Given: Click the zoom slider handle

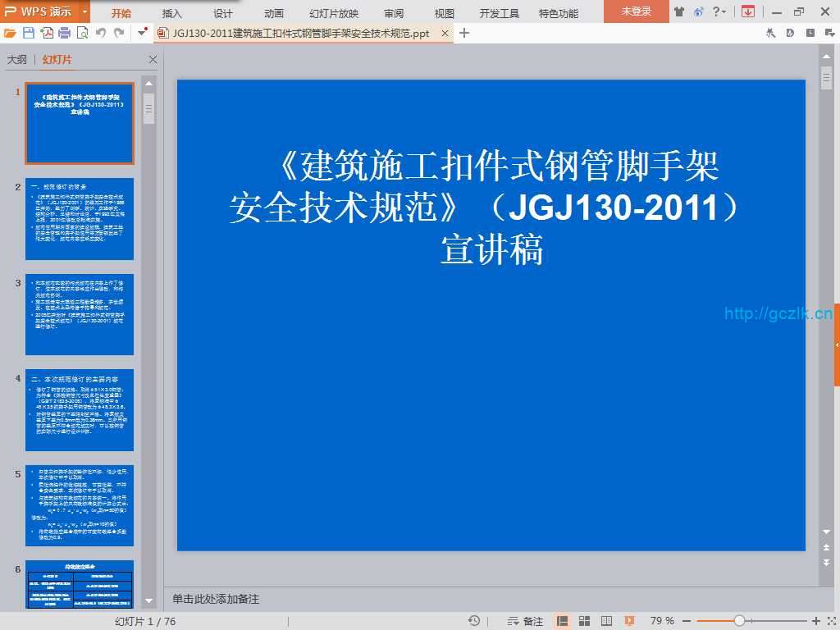Looking at the screenshot, I should 739,621.
